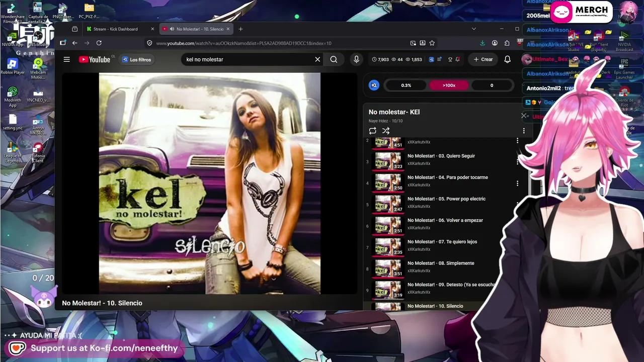
Task: Play 'No Molestar! - 06. Volver a empezar'
Action: point(445,220)
